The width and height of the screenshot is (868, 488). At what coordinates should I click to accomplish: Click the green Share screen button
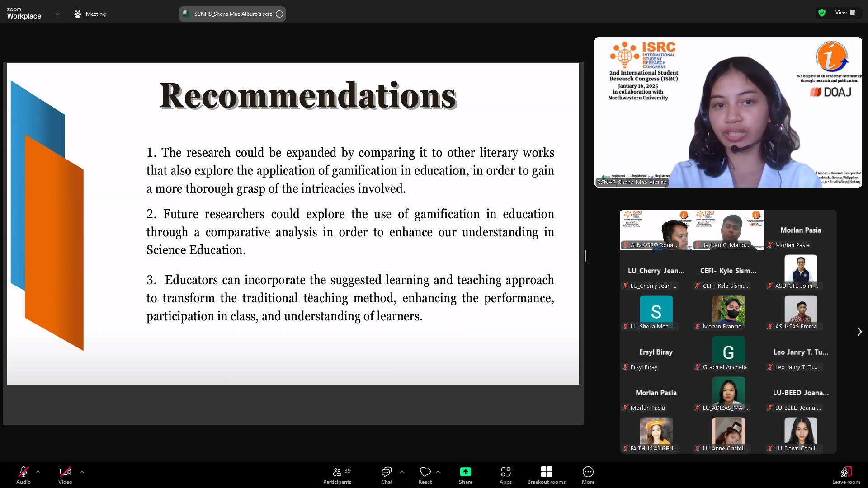[x=465, y=475]
